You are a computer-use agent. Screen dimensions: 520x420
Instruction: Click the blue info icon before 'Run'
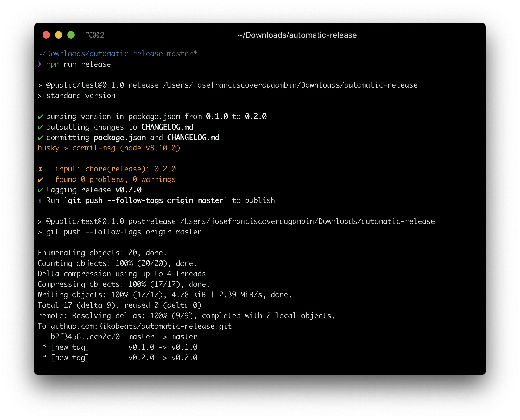[x=40, y=201]
